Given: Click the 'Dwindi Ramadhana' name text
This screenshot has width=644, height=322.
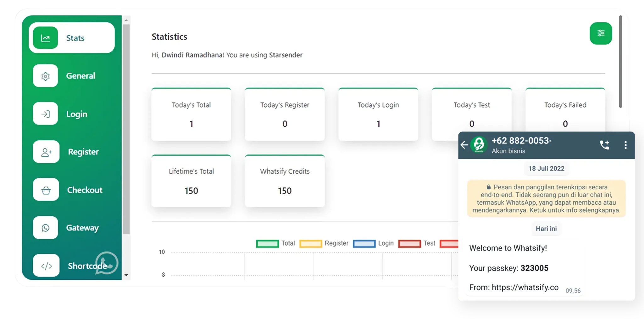Looking at the screenshot, I should (192, 55).
